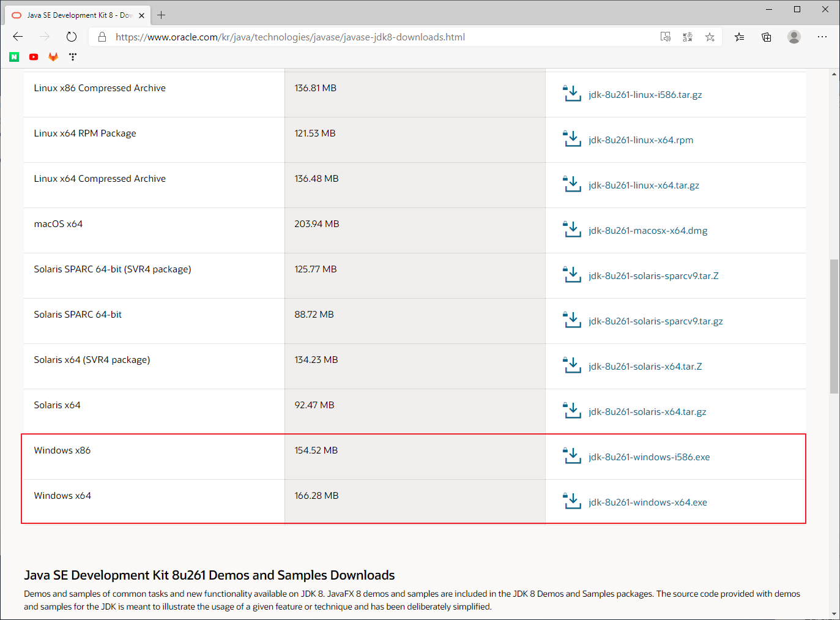Viewport: 840px width, 620px height.
Task: Click the lock icon in the address bar
Action: pyautogui.click(x=102, y=37)
